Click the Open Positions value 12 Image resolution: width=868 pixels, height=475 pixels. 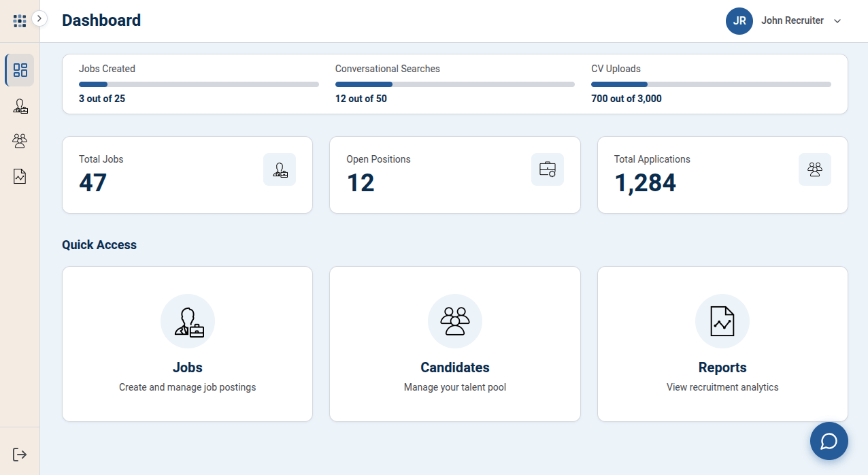361,182
